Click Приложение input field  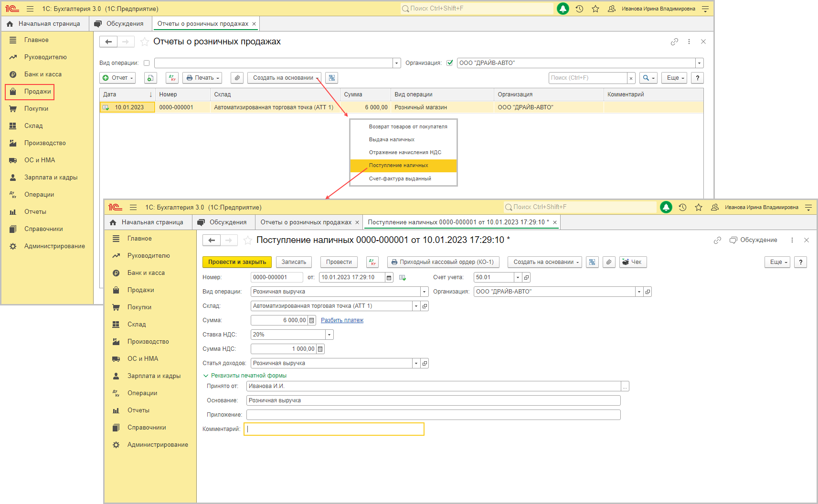point(433,415)
